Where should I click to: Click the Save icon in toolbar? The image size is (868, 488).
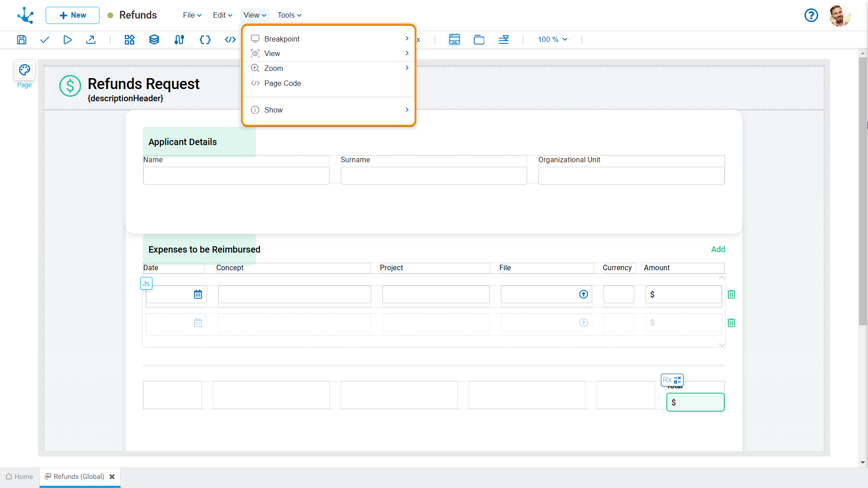22,40
